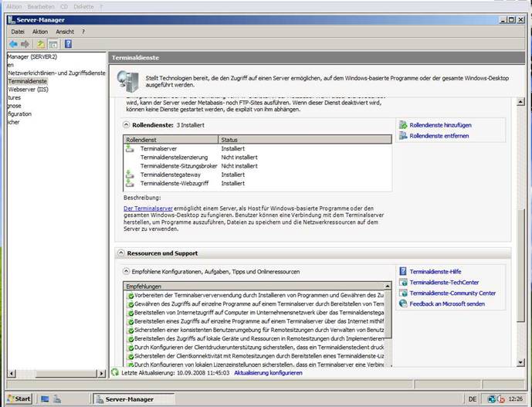The width and height of the screenshot is (532, 407).
Task: Click the Rollendienste hinzufügen icon
Action: click(x=403, y=125)
